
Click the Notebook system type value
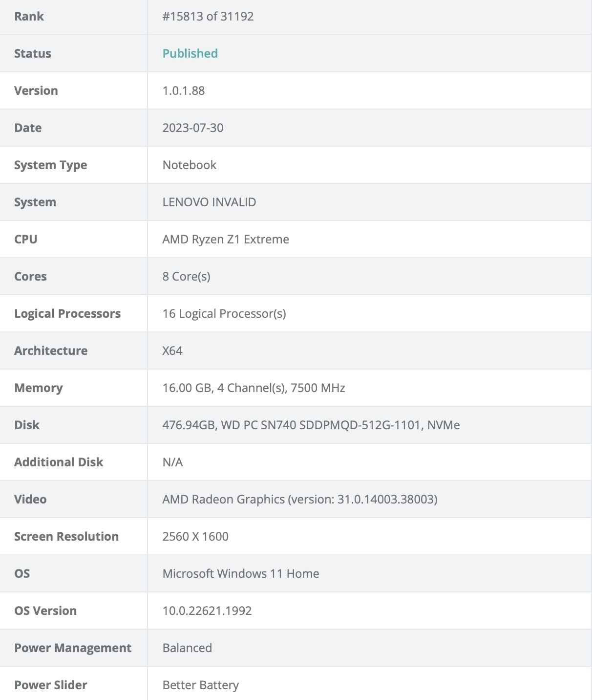click(x=190, y=165)
